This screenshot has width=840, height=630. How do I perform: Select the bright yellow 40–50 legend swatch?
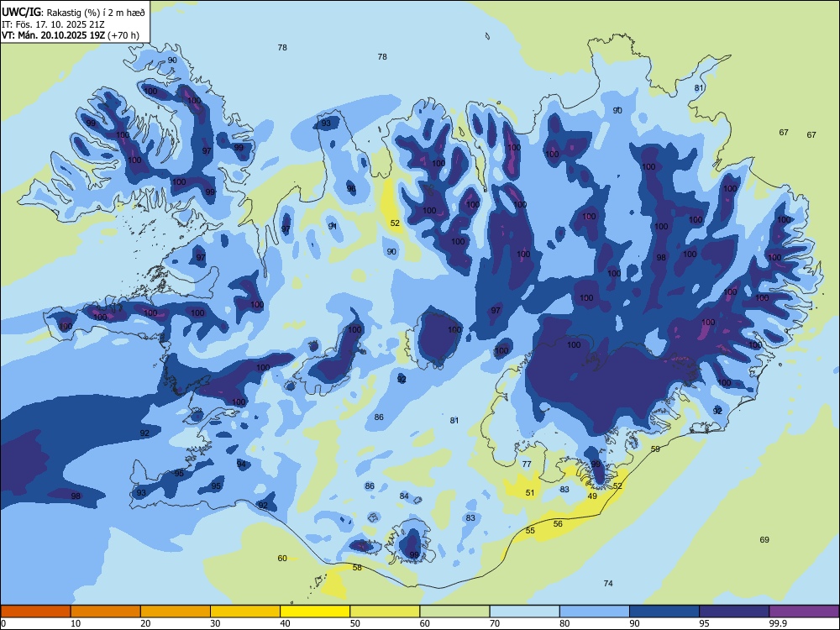coord(315,612)
